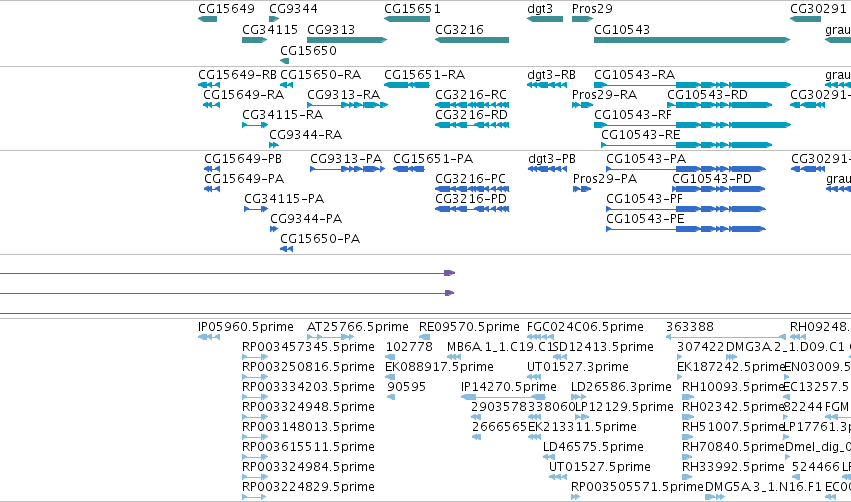Select protein CG15649-PB
The height and width of the screenshot is (502, 851).
coord(212,169)
